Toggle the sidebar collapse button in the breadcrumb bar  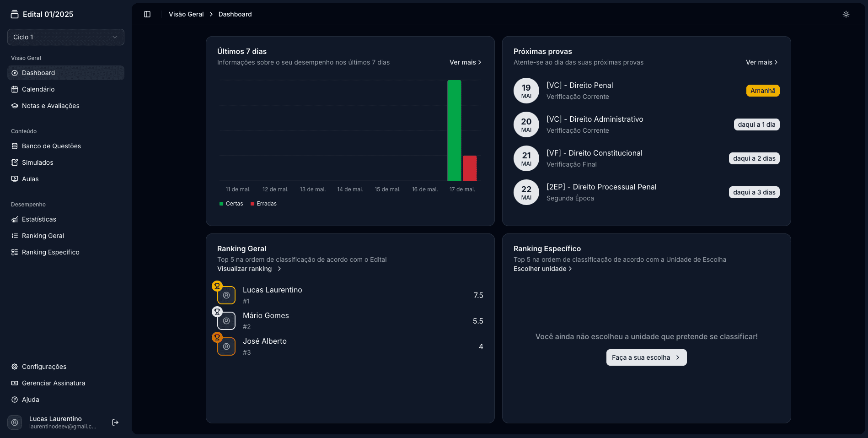click(147, 14)
